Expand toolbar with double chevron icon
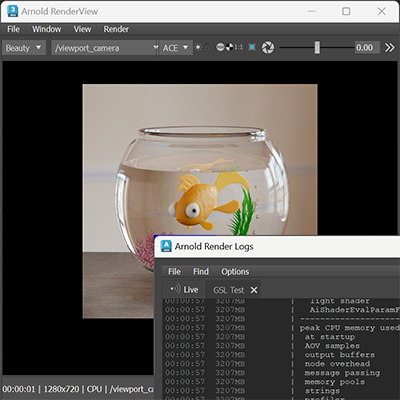 pyautogui.click(x=389, y=48)
